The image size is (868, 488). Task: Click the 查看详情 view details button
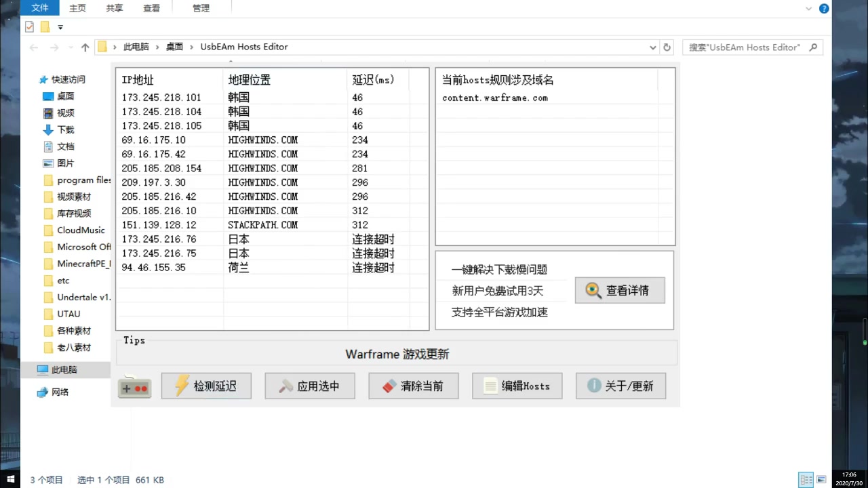[x=620, y=290]
